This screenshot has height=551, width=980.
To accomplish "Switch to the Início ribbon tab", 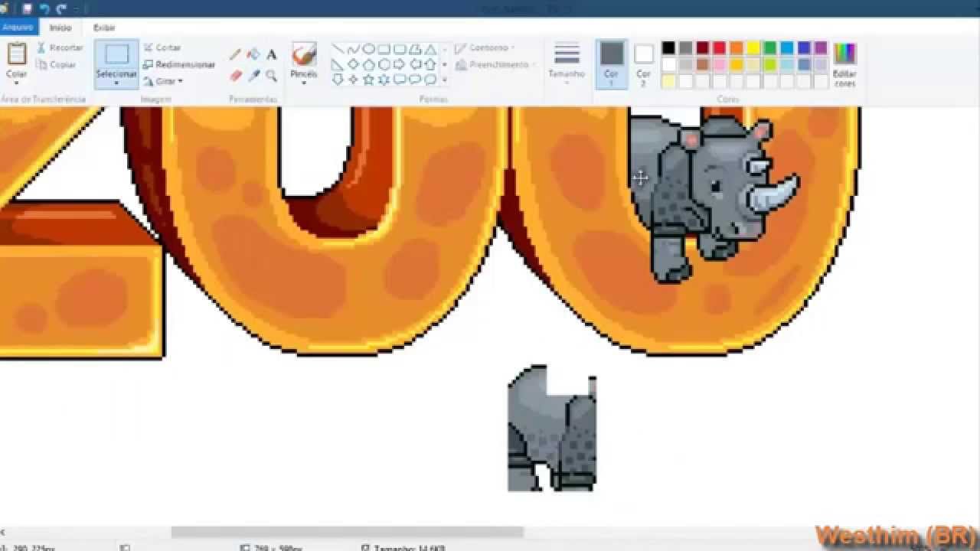I will pyautogui.click(x=60, y=28).
